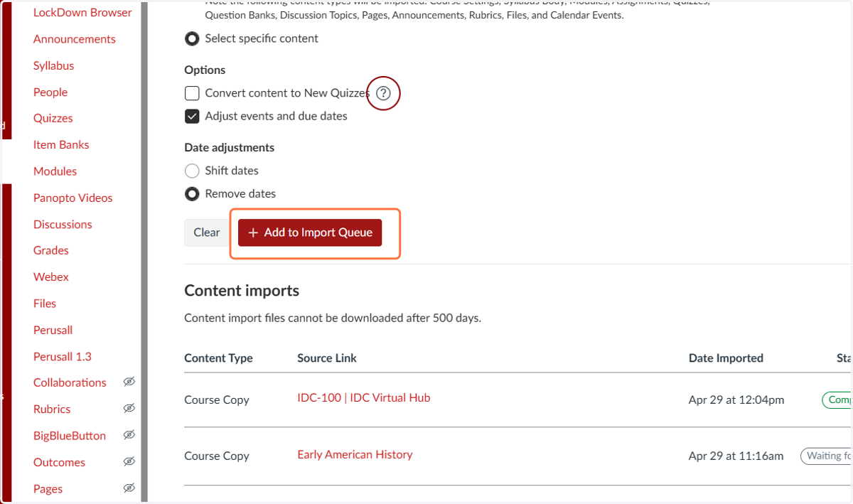Click Course Copy cell in Early American History row
The image size is (853, 504).
pos(217,456)
